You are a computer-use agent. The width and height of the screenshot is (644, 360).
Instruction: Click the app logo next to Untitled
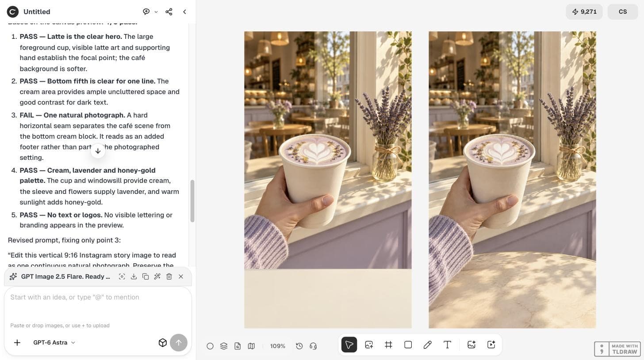[x=12, y=12]
